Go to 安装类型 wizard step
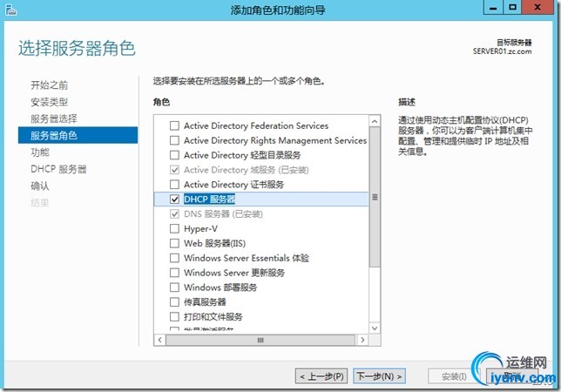Image resolution: width=561 pixels, height=392 pixels. [50, 102]
